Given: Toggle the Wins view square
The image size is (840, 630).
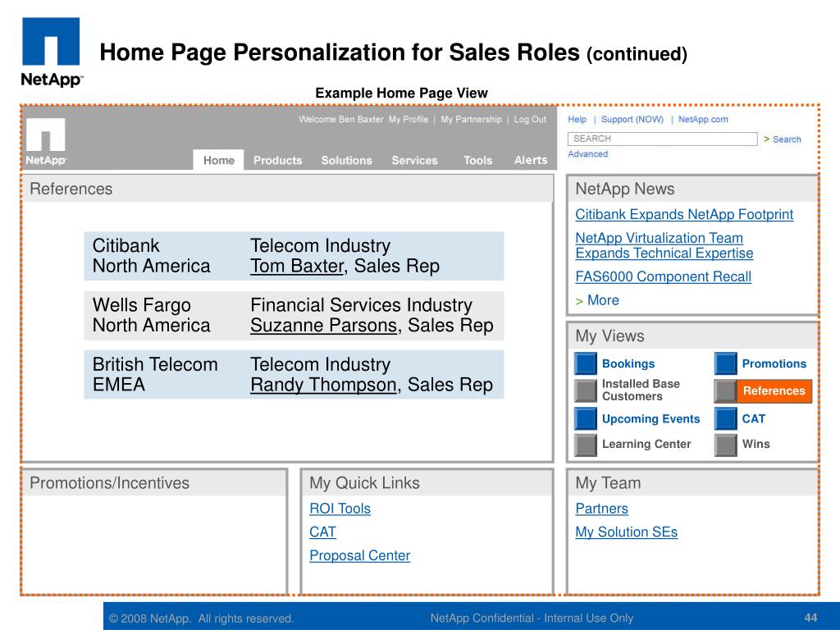Looking at the screenshot, I should tap(725, 445).
